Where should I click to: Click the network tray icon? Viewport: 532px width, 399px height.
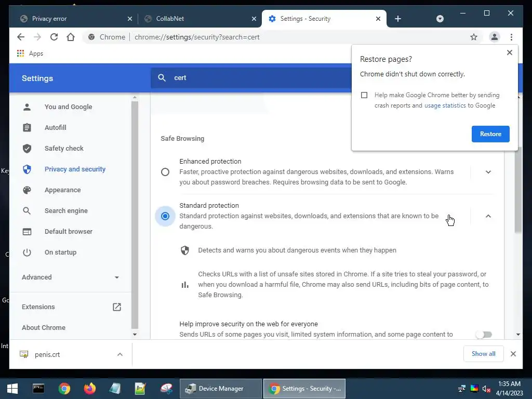[x=461, y=389]
